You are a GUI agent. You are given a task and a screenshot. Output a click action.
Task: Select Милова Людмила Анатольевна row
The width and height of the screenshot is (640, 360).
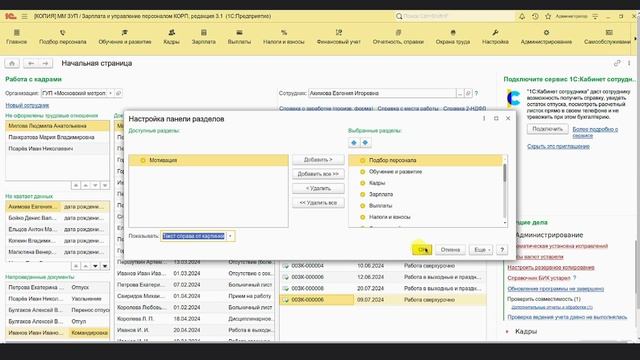(57, 126)
